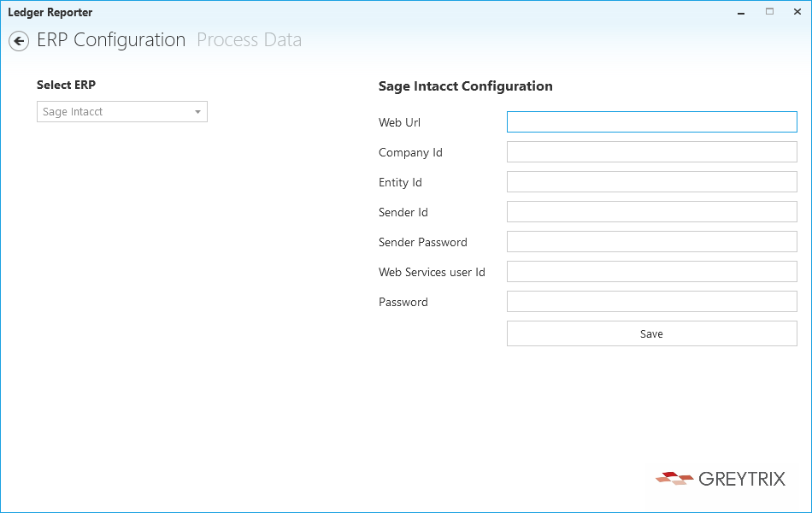
Task: Click into the Company Id field
Action: pos(651,152)
